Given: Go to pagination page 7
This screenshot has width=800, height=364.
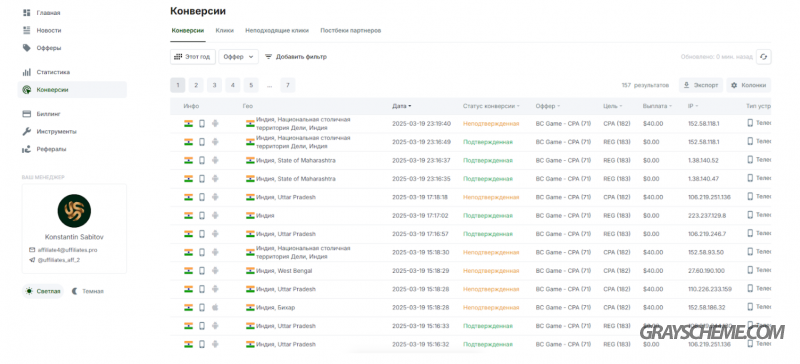Looking at the screenshot, I should pyautogui.click(x=288, y=85).
